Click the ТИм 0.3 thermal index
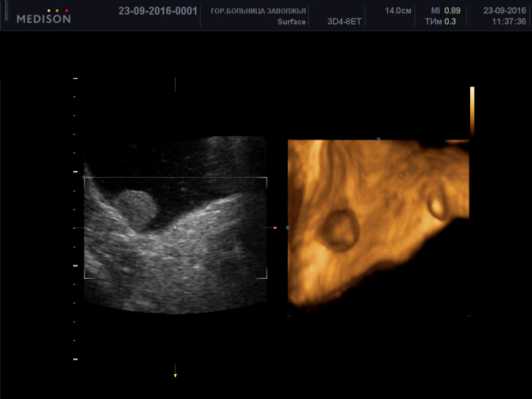This screenshot has height=399, width=532. (440, 22)
